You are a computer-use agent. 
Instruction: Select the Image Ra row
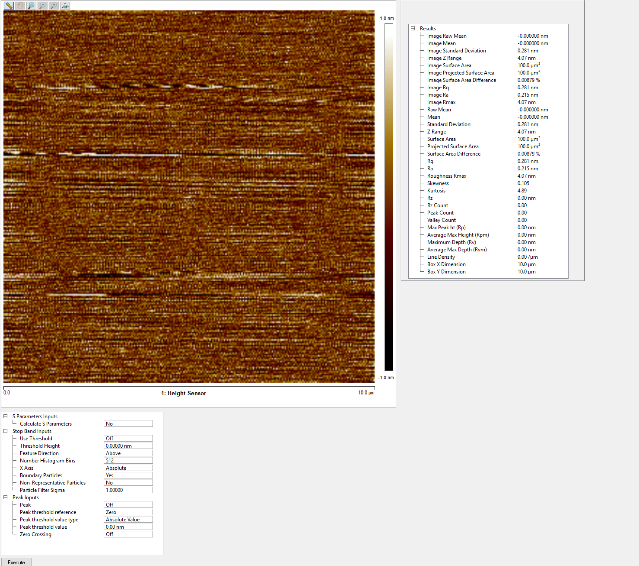coord(488,95)
